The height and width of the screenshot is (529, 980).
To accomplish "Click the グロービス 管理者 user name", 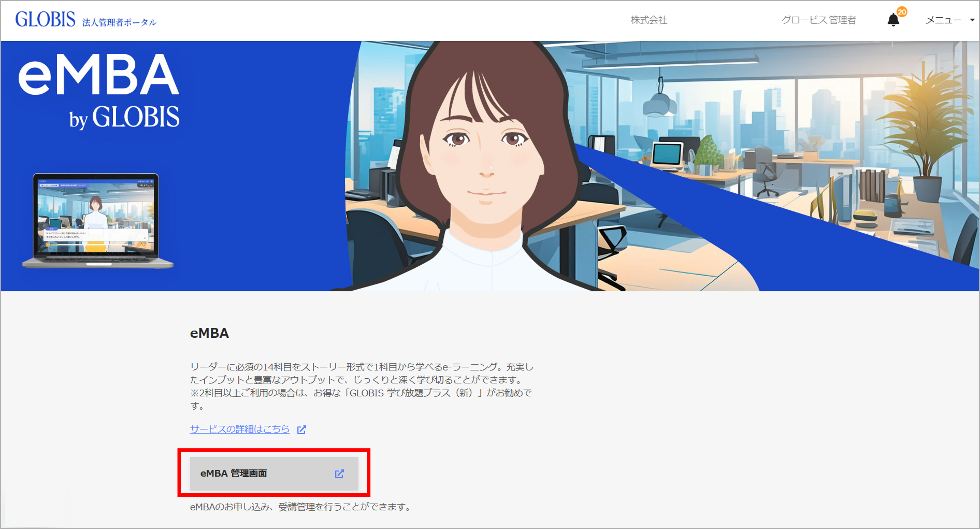I will click(x=818, y=20).
